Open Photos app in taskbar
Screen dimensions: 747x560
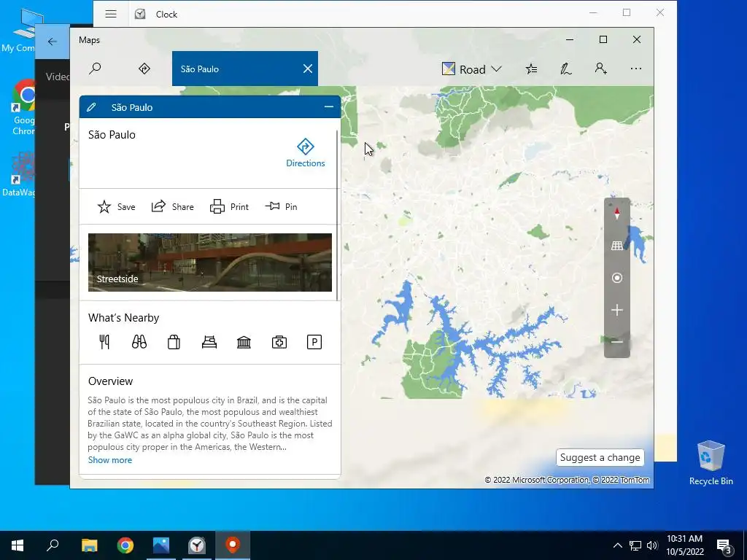(x=161, y=545)
